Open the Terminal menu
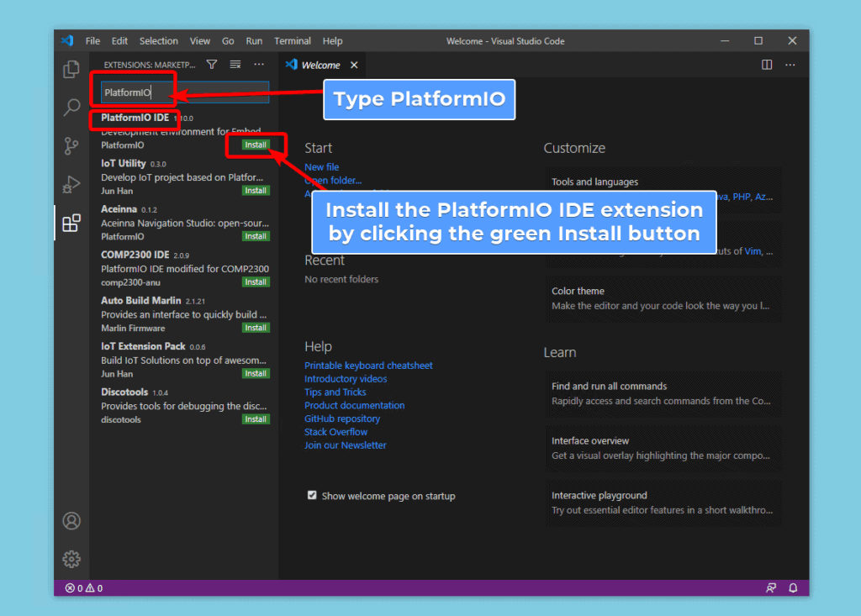Viewport: 861px width, 616px height. [x=292, y=41]
